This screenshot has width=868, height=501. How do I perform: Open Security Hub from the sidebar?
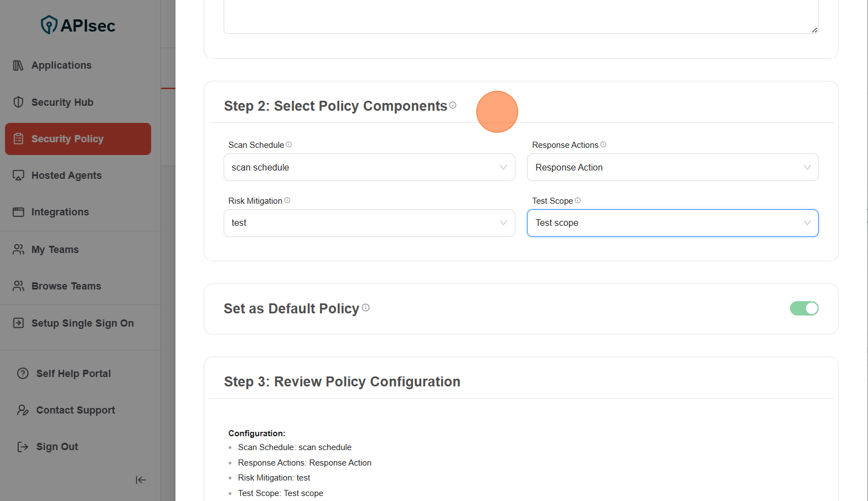[x=62, y=102]
